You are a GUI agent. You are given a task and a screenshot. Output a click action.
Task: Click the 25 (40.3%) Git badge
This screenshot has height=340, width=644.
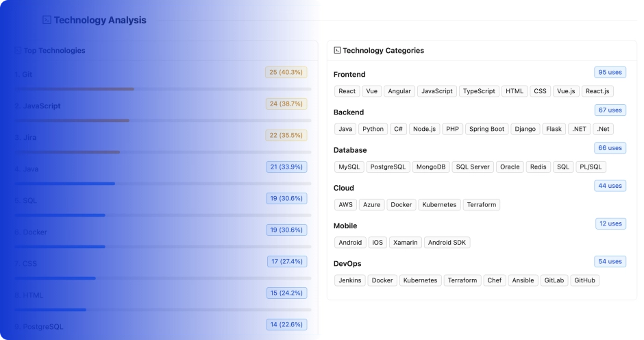[x=286, y=72]
